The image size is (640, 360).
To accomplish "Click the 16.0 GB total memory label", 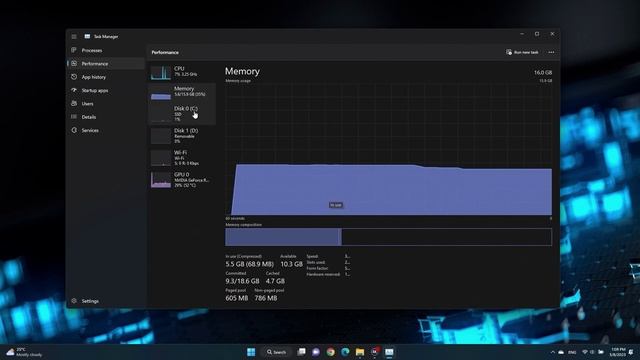I will coord(543,73).
